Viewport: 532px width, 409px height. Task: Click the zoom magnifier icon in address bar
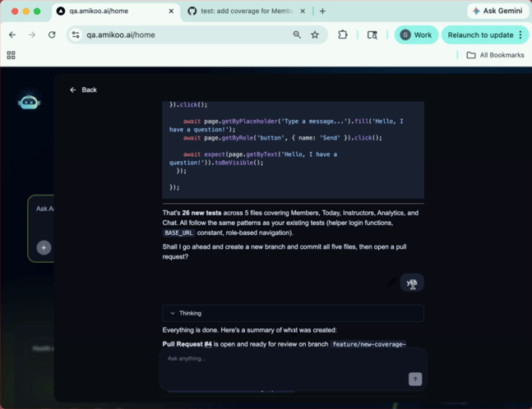(297, 34)
